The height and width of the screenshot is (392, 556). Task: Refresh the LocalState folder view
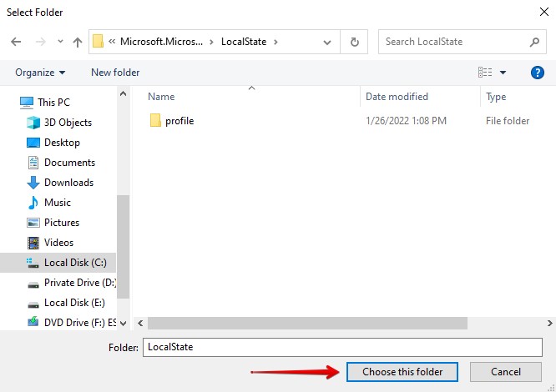355,42
